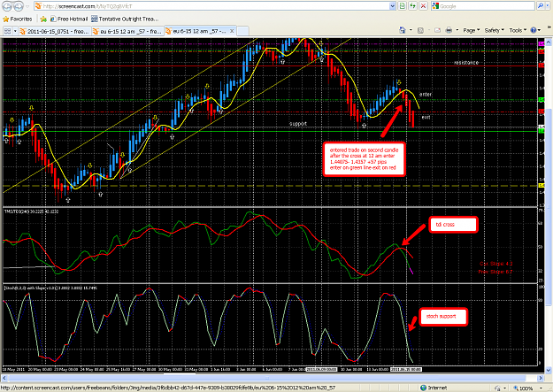The image size is (553, 392).
Task: Expand the address bar history dropdown
Action: point(392,6)
